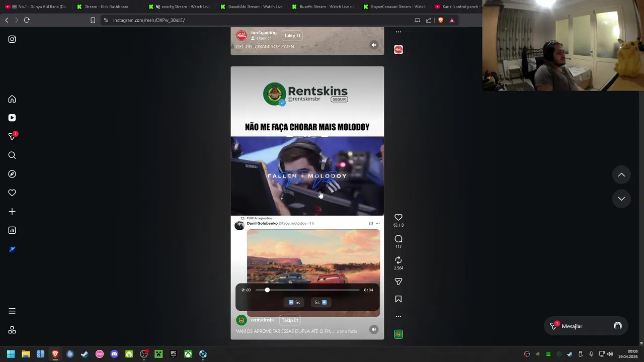This screenshot has height=362, width=644.
Task: Open fun4gaming profile username link
Action: point(264,33)
